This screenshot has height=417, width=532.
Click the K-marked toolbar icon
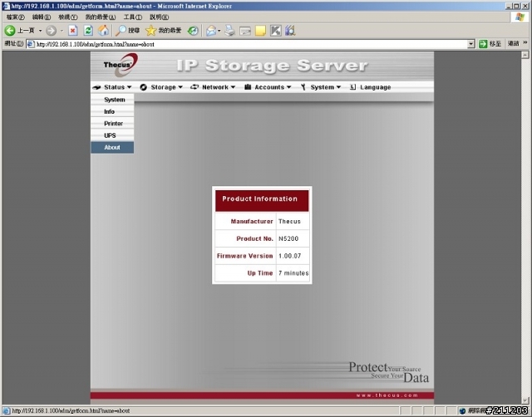coord(275,31)
